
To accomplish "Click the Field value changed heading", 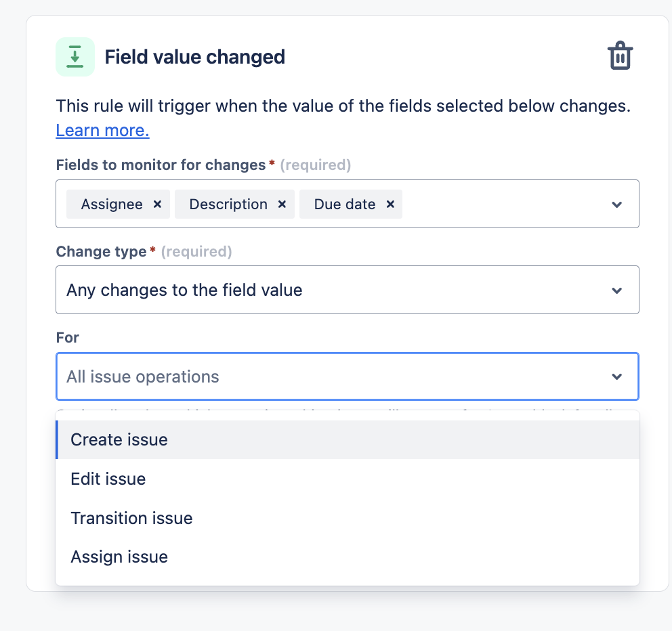I will point(194,57).
